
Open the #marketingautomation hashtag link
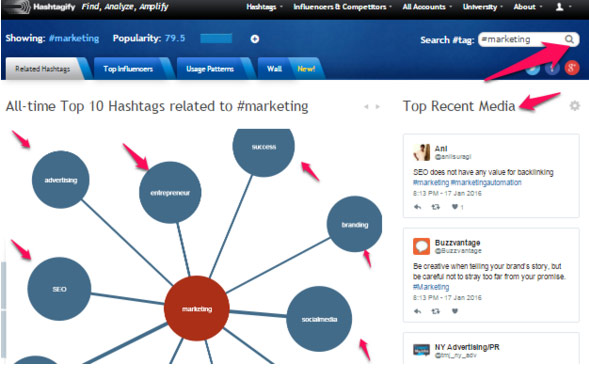[x=486, y=183]
